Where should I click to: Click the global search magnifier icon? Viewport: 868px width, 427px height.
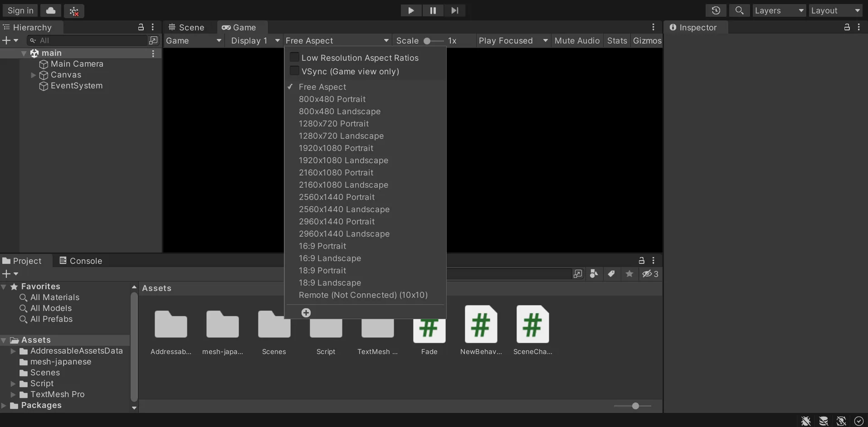click(739, 10)
